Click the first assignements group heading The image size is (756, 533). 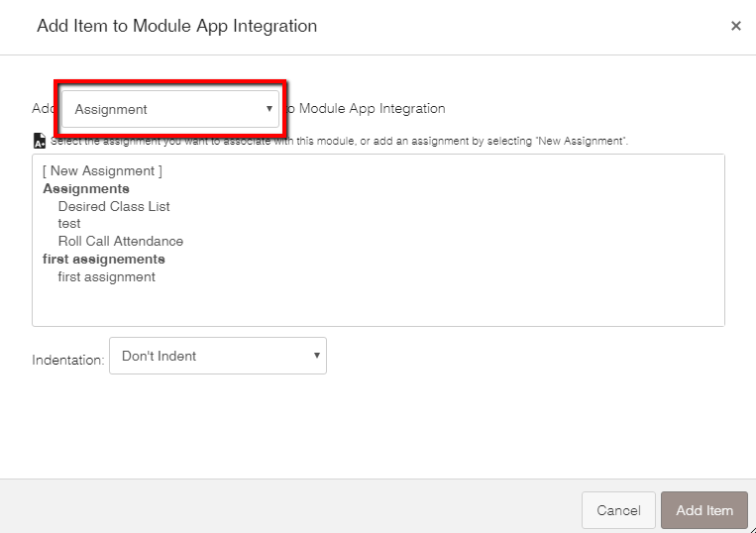[104, 260]
